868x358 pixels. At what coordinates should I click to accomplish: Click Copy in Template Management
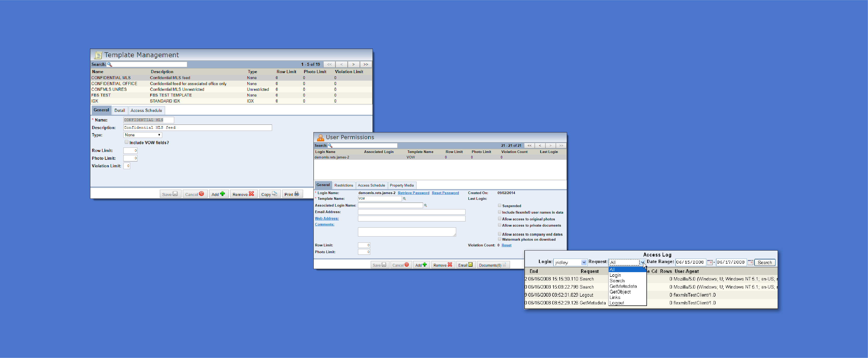tap(269, 194)
